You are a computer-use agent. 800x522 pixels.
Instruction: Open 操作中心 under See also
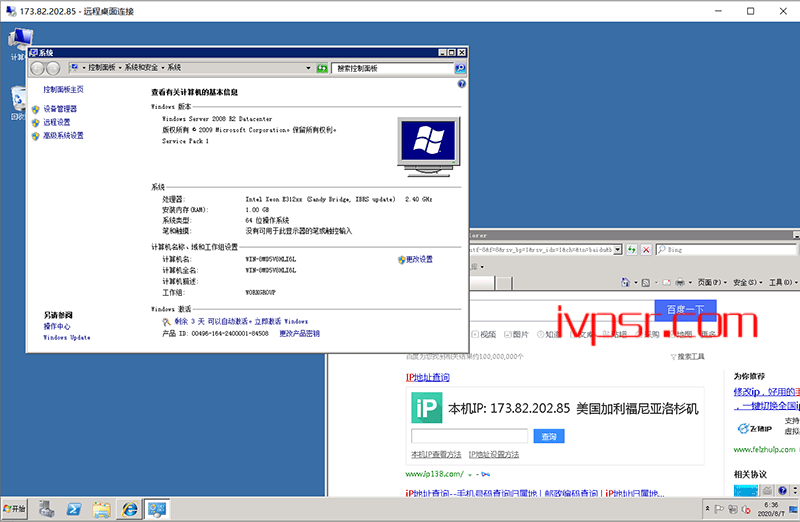tap(57, 326)
